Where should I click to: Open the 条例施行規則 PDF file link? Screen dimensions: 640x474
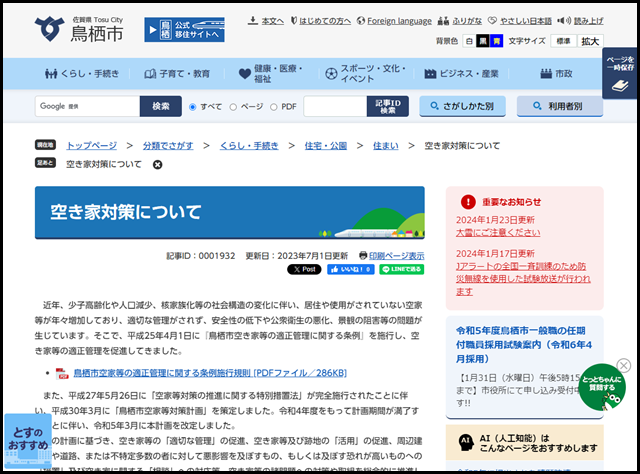209,373
